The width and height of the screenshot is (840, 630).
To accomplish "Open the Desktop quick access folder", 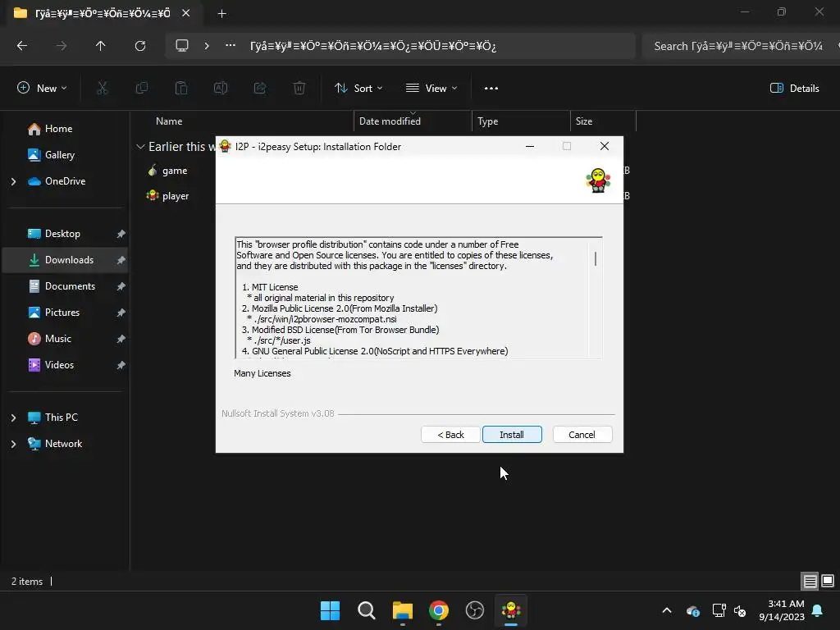I will 62,234.
